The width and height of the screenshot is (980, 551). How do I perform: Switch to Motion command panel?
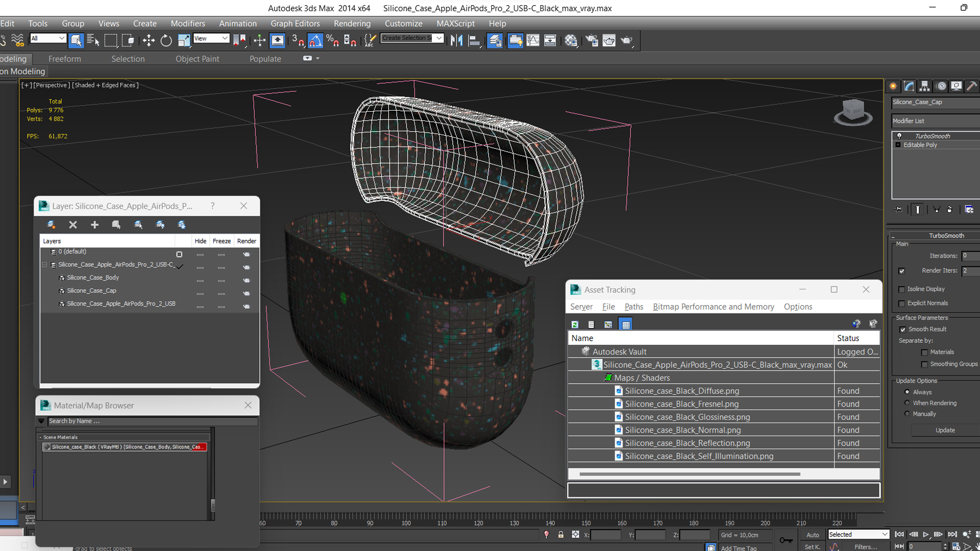coord(941,86)
